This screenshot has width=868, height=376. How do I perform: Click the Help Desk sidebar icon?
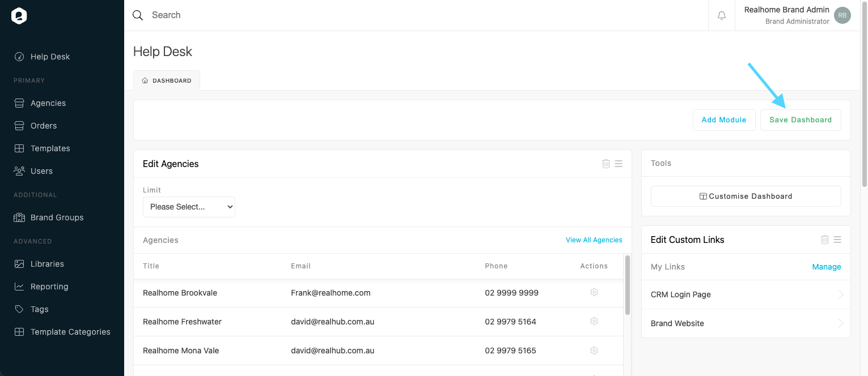pos(19,57)
